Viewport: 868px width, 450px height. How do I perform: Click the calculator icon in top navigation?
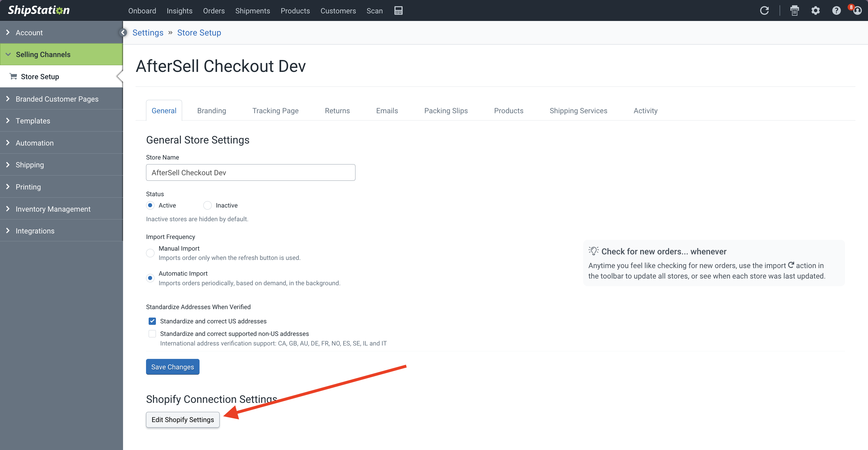click(x=398, y=11)
